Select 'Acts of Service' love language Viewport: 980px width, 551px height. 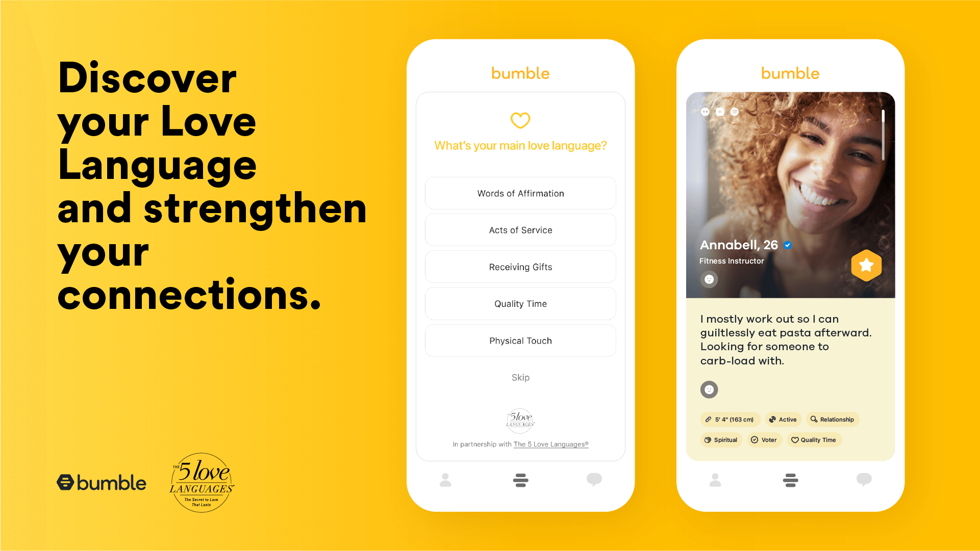point(520,229)
